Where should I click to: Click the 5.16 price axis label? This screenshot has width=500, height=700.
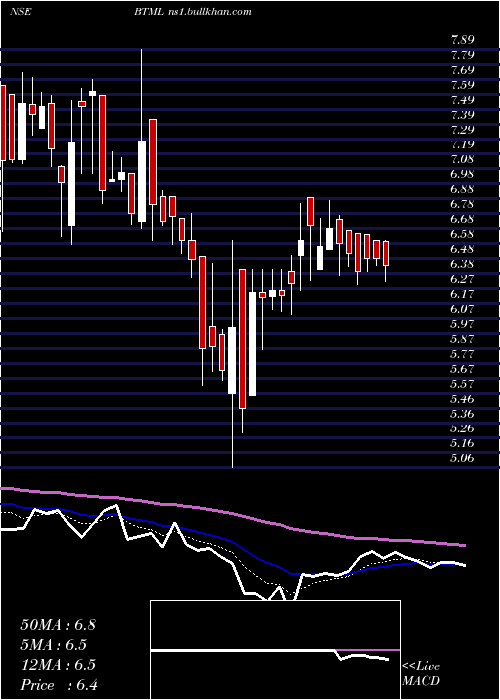(x=463, y=443)
